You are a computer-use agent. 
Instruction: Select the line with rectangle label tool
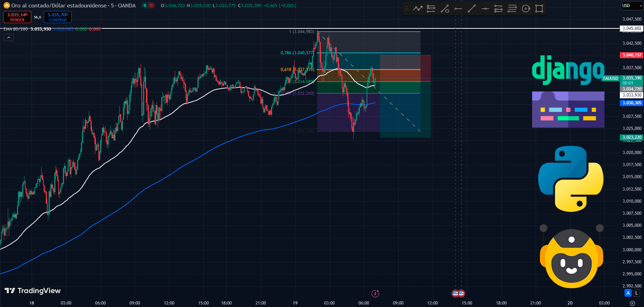(445, 9)
